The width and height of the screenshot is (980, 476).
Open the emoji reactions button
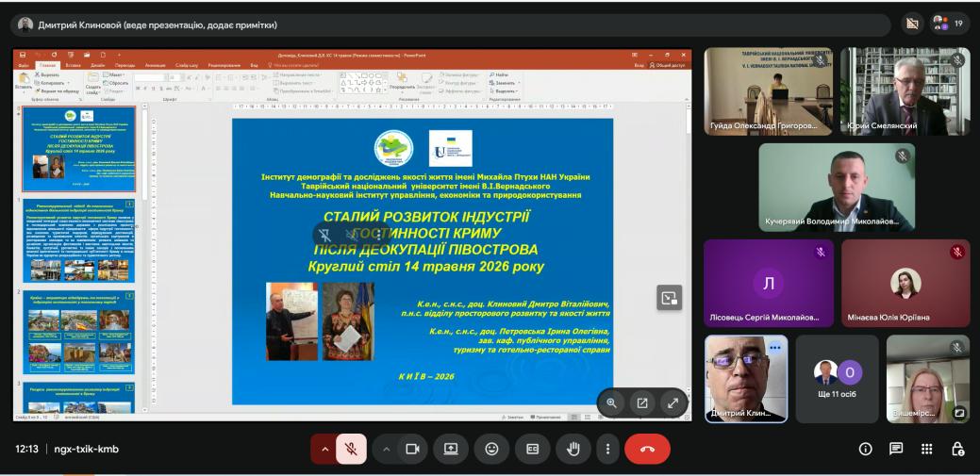click(491, 450)
